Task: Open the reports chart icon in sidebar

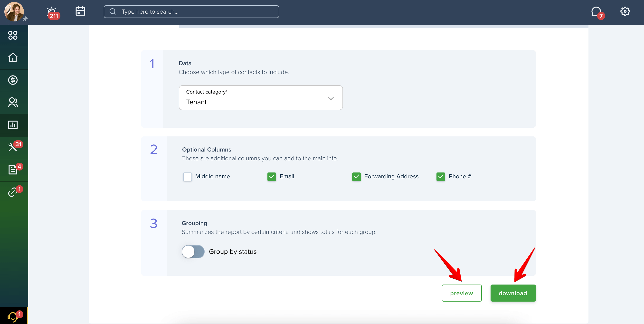Action: (13, 125)
